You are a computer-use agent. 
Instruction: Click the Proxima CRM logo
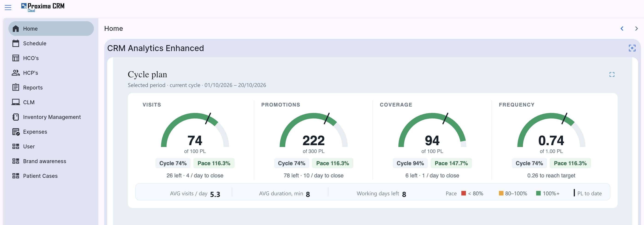click(43, 7)
